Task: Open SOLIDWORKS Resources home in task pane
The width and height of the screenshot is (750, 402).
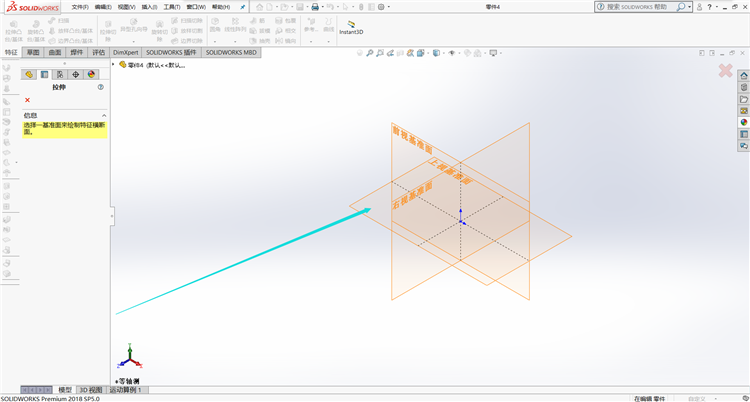Action: 744,76
